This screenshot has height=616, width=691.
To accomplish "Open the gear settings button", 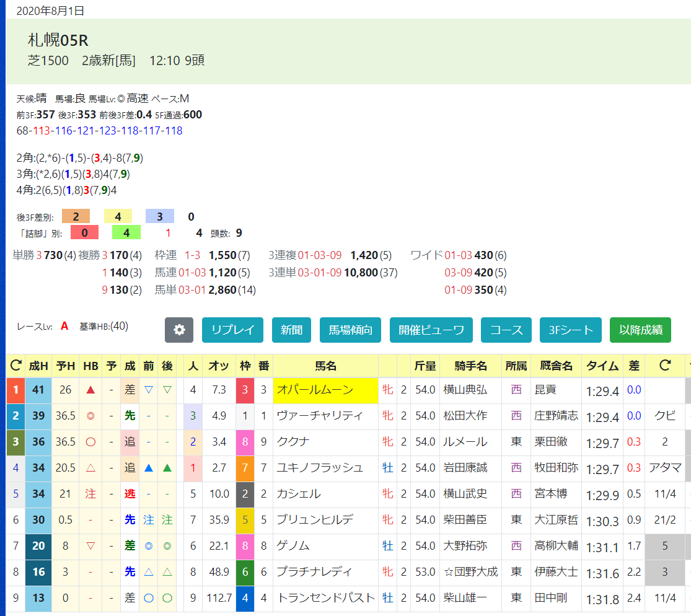I will pos(179,330).
